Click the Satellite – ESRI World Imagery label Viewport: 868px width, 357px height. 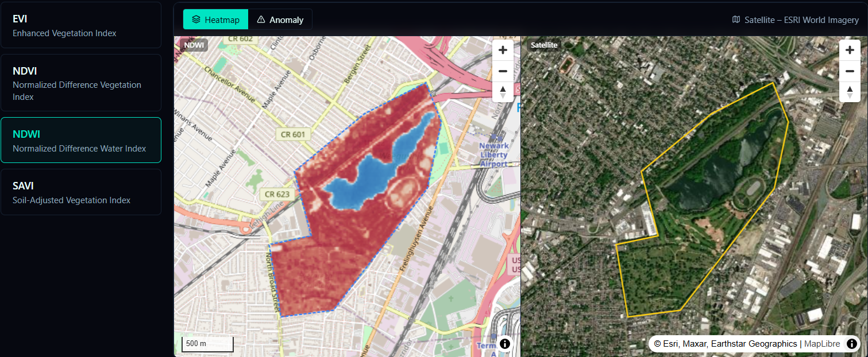pyautogui.click(x=801, y=20)
